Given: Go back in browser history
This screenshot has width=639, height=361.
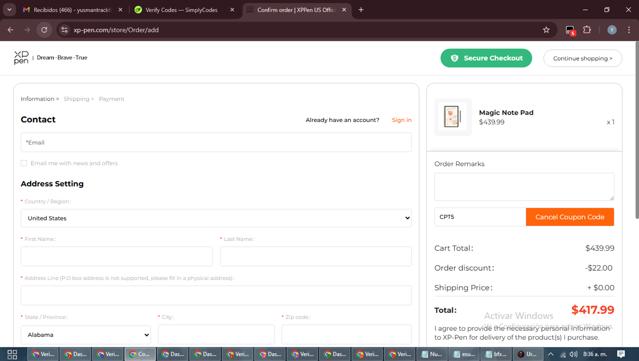Looking at the screenshot, I should pos(11,30).
